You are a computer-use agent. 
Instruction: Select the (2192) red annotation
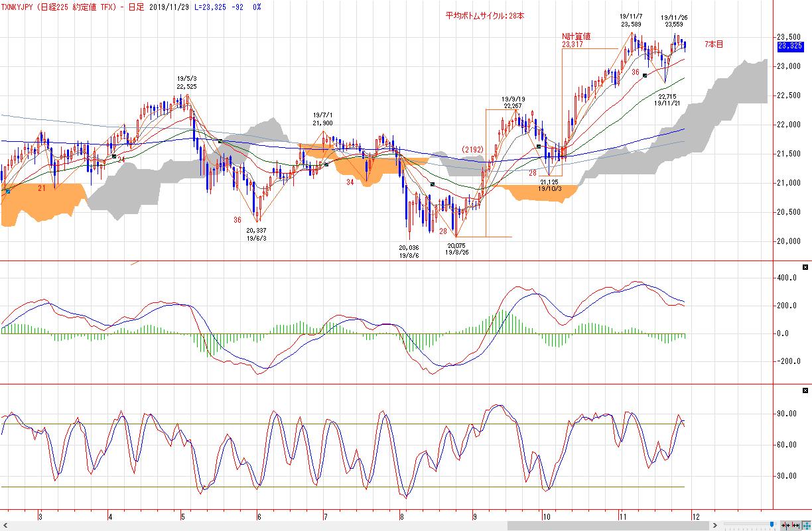(x=472, y=150)
